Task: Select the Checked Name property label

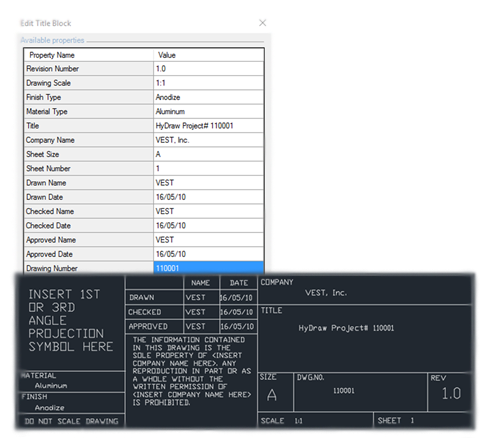Action: pyautogui.click(x=89, y=211)
